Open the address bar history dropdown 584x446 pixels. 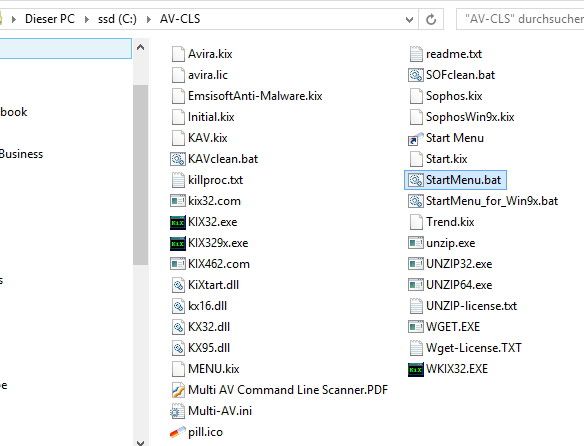[409, 19]
